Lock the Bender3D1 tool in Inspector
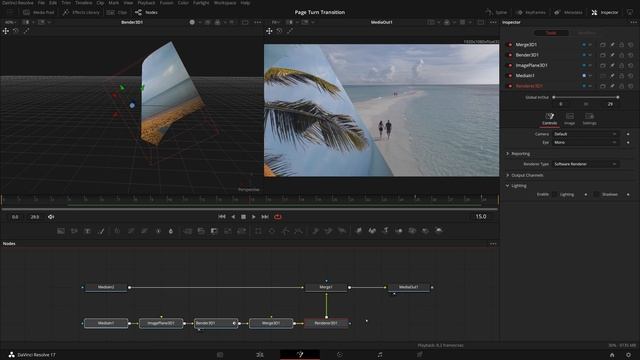Viewport: 640px width, 360px height. [x=622, y=55]
